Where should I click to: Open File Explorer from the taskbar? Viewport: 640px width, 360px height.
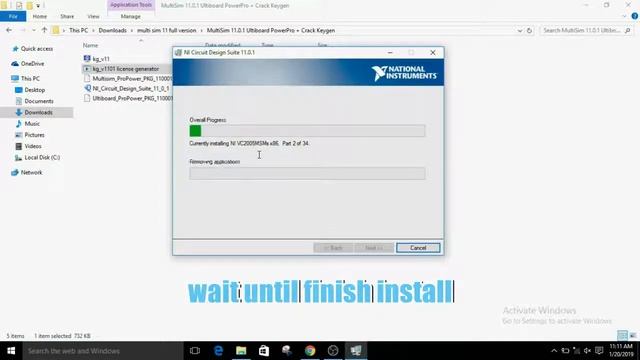241,351
